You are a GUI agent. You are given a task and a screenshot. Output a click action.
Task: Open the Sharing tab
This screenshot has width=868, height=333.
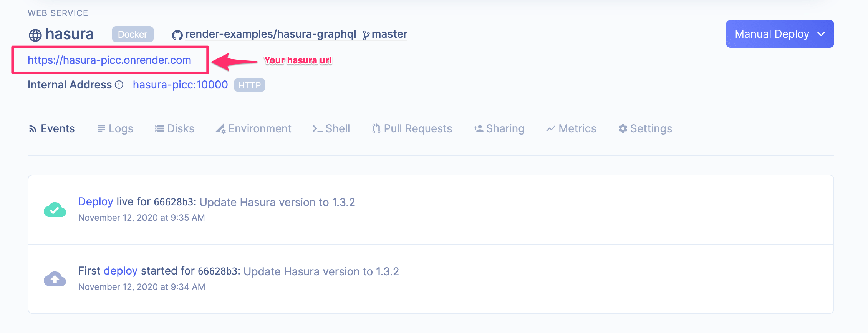coord(499,128)
